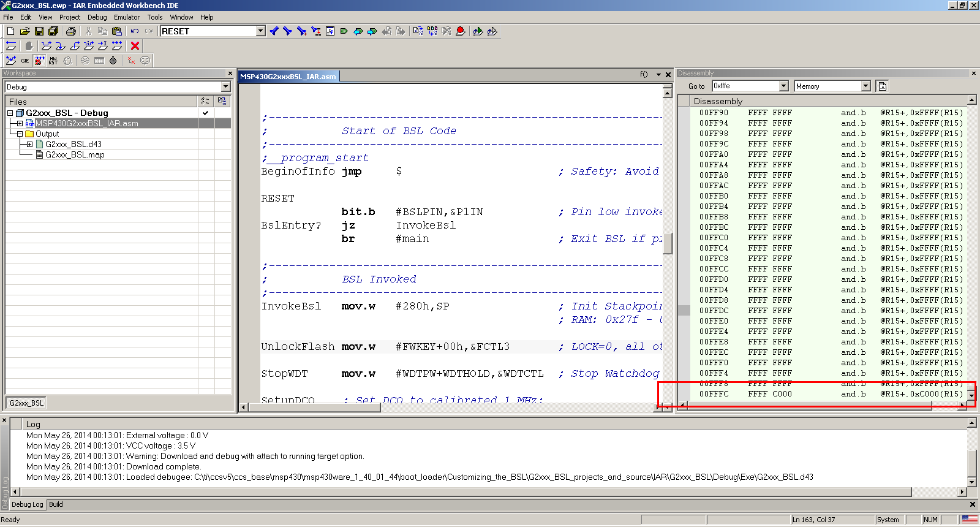The height and width of the screenshot is (527, 980).
Task: Expand the MSP430G2xxxBSL_IAR.asm tree node
Action: (20, 123)
